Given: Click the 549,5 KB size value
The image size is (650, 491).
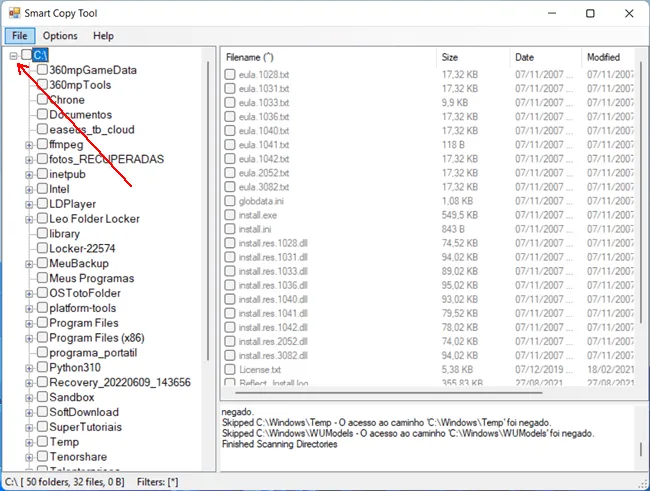Looking at the screenshot, I should coord(459,215).
